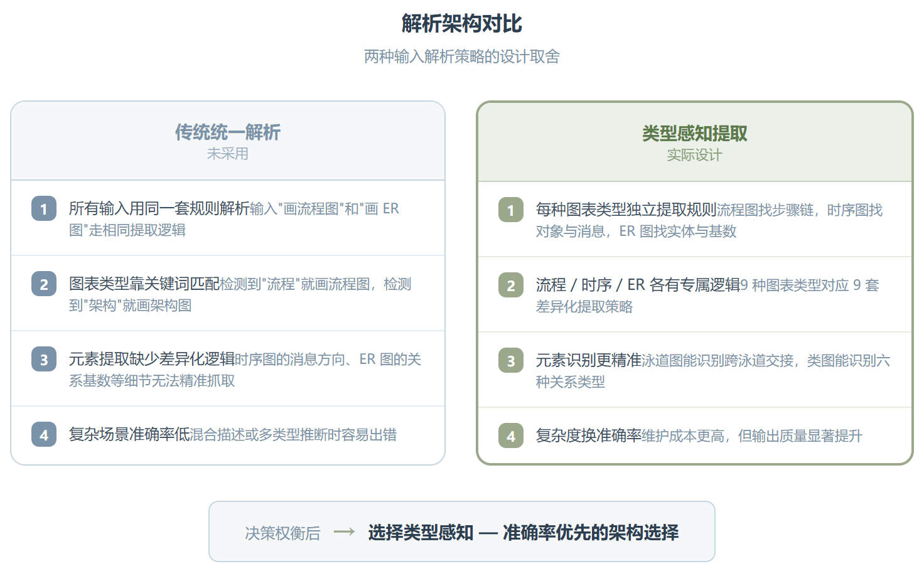Click the title 解析架构对比

[x=462, y=24]
